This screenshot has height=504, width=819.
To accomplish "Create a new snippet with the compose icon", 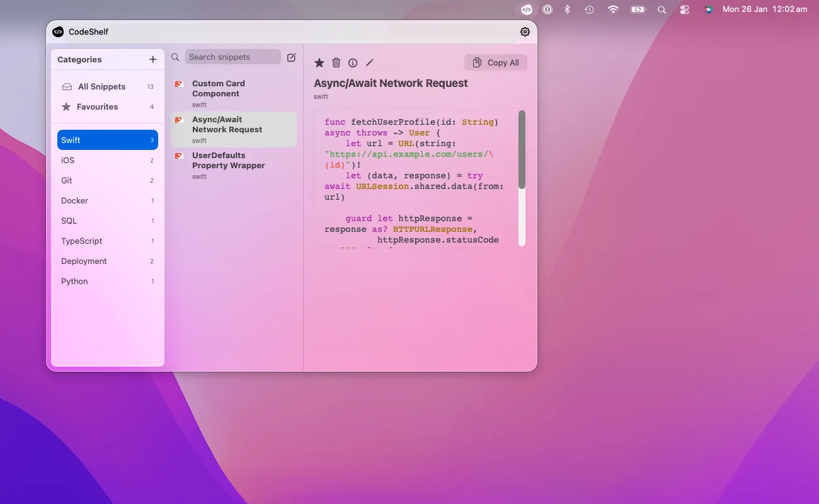I will (x=291, y=57).
